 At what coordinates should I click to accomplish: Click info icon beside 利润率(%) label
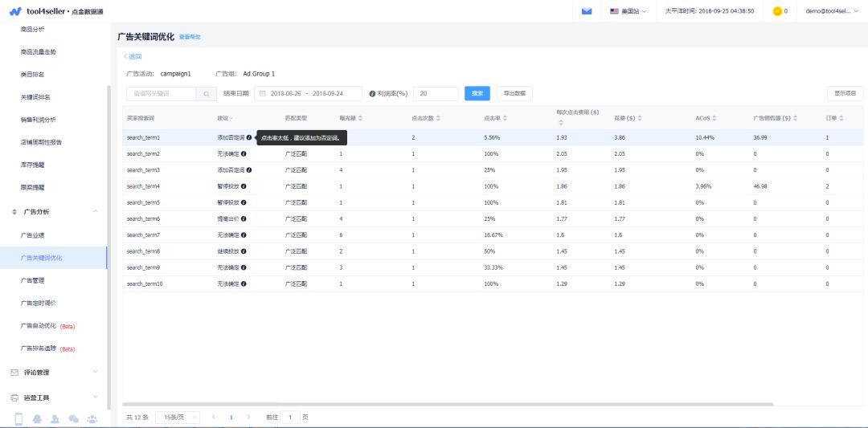(x=372, y=94)
